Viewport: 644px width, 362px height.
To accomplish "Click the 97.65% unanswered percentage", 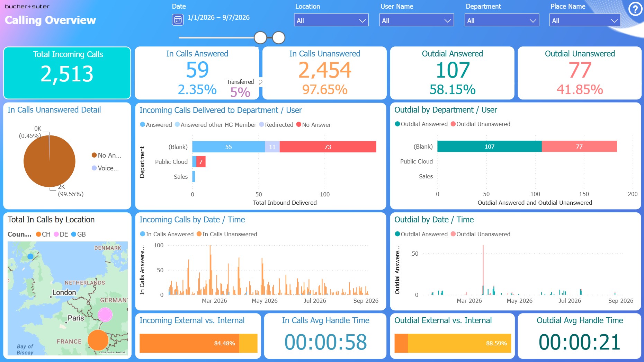I will click(325, 90).
